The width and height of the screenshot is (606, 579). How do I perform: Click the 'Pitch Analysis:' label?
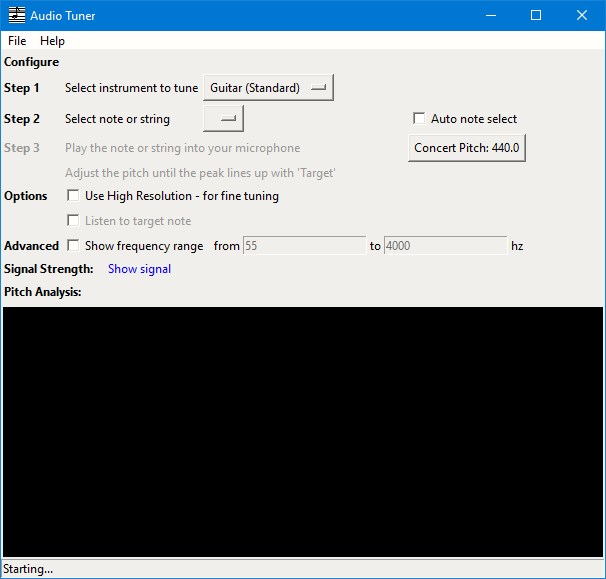coord(43,292)
